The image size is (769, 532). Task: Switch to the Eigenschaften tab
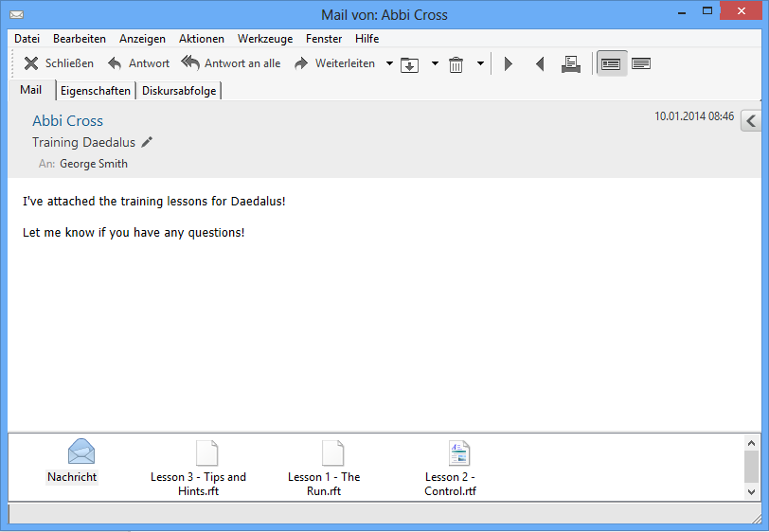[x=96, y=91]
